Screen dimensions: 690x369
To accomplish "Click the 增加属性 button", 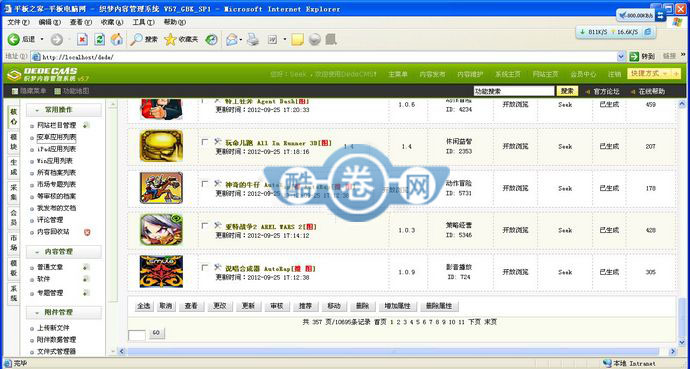I will click(397, 306).
